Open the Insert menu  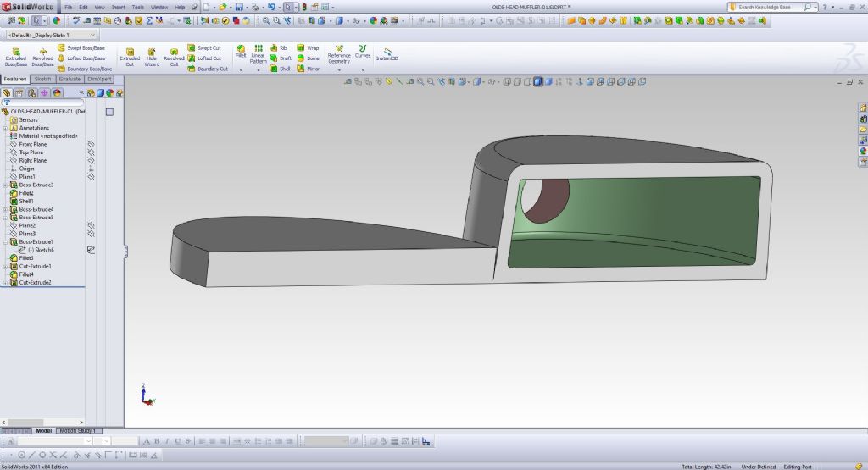tap(119, 7)
